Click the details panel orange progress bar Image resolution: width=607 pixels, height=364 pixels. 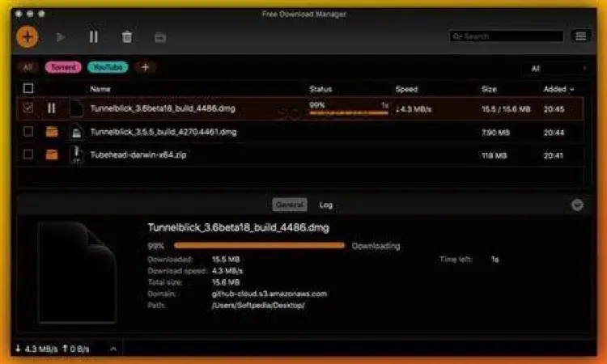click(259, 245)
